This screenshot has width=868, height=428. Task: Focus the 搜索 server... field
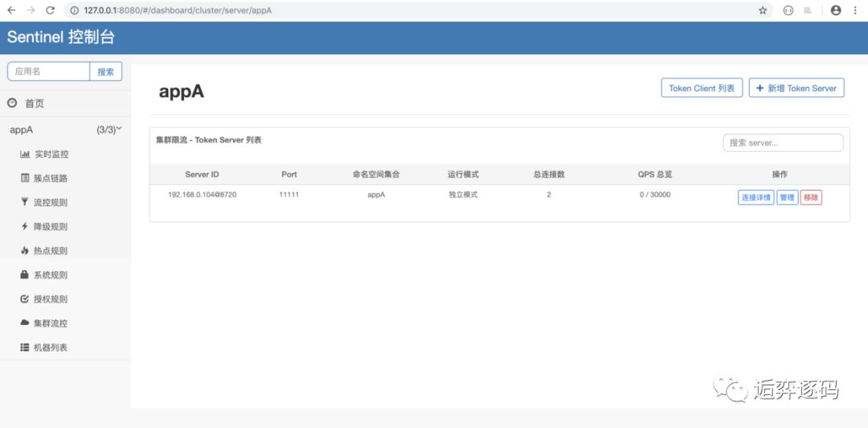pos(783,142)
